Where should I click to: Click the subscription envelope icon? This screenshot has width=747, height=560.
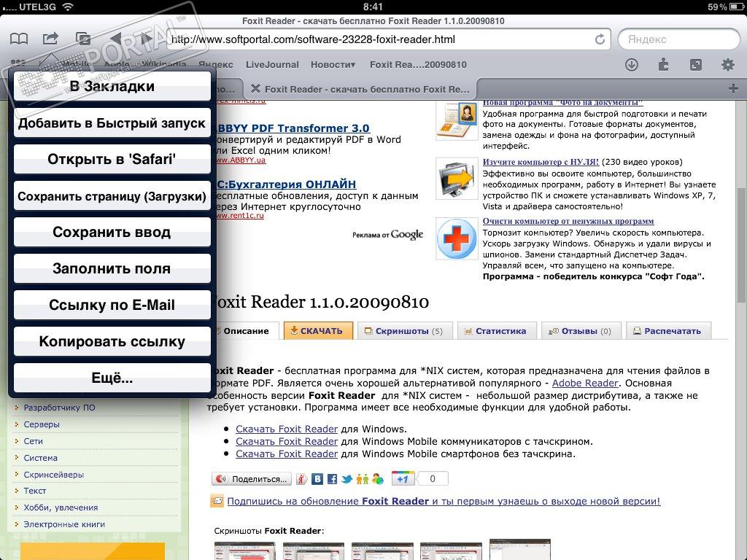(217, 501)
